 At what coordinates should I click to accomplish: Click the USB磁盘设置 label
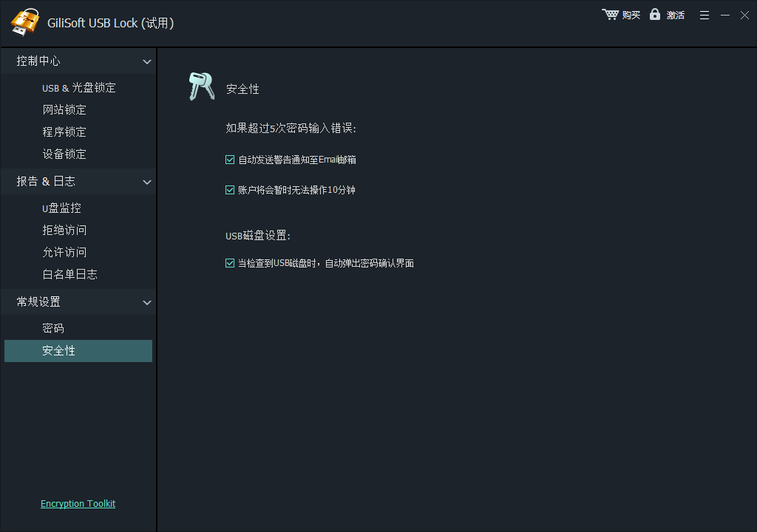click(x=258, y=236)
